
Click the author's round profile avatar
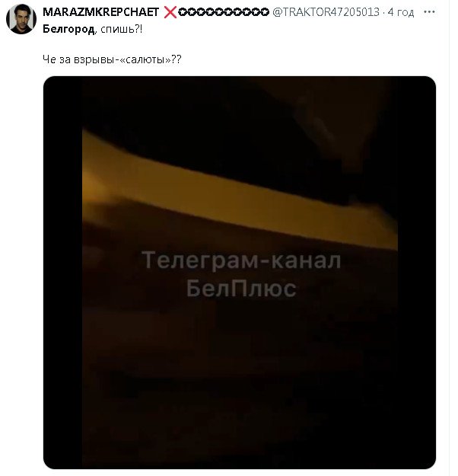21,19
